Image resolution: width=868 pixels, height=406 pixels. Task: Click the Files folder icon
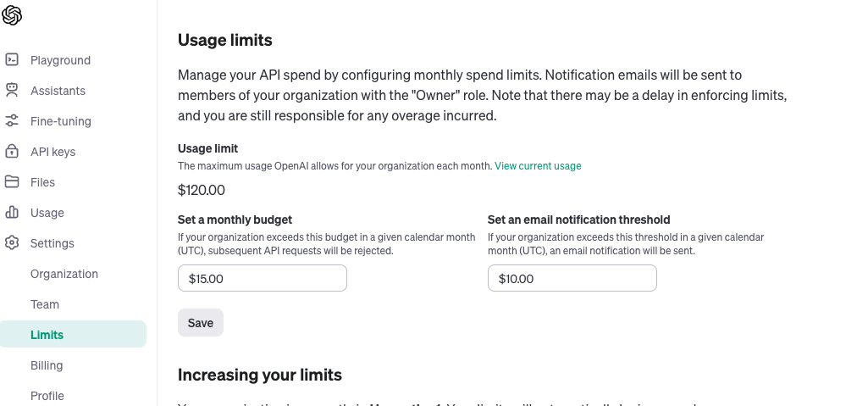tap(12, 182)
